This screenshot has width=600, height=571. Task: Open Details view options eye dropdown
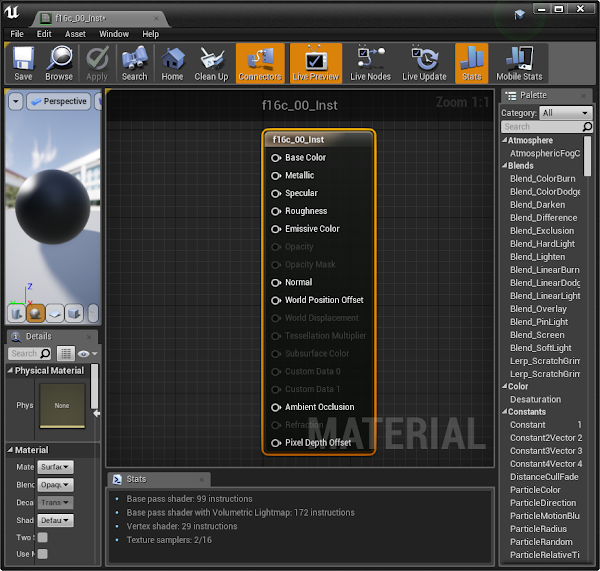click(87, 354)
